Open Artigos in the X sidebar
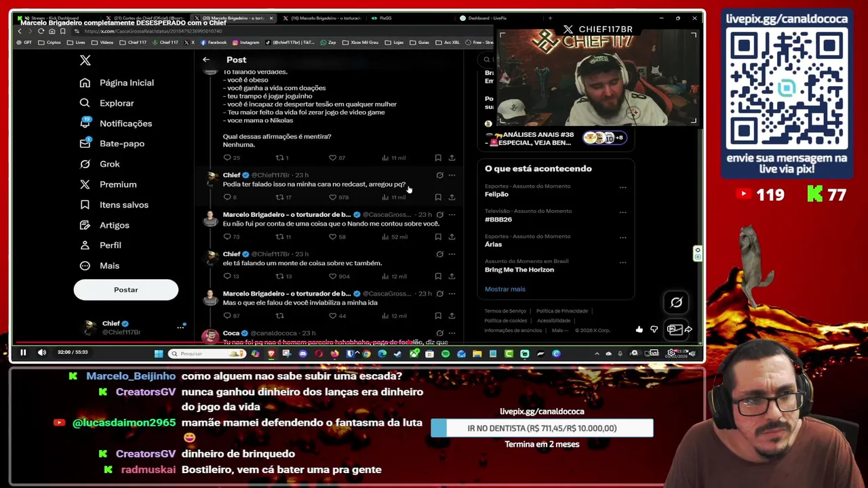 pyautogui.click(x=104, y=225)
